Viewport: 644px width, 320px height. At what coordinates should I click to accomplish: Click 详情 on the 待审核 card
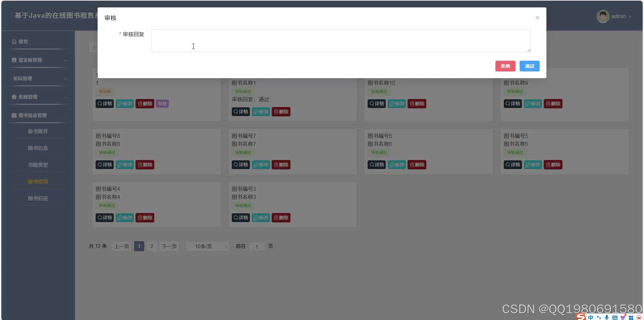click(105, 104)
